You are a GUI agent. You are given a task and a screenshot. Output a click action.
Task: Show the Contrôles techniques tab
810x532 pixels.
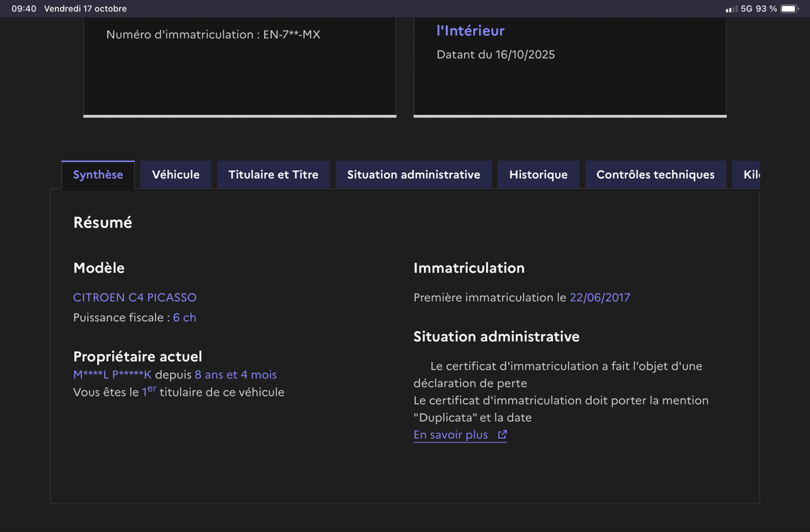click(x=655, y=175)
